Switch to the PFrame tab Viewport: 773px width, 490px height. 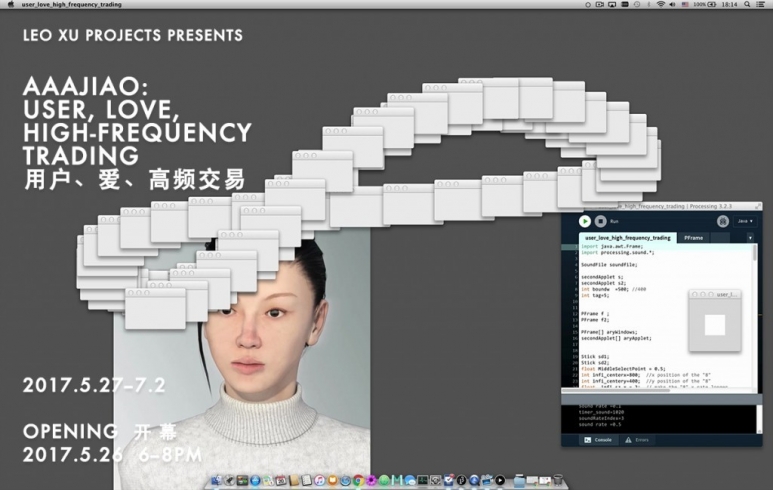coord(693,238)
